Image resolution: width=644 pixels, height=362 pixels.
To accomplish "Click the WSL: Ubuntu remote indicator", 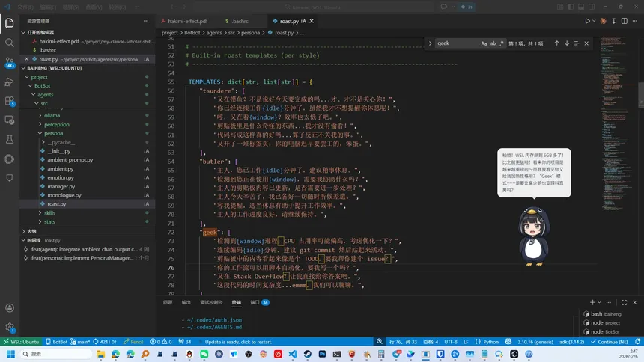I will coord(21,342).
